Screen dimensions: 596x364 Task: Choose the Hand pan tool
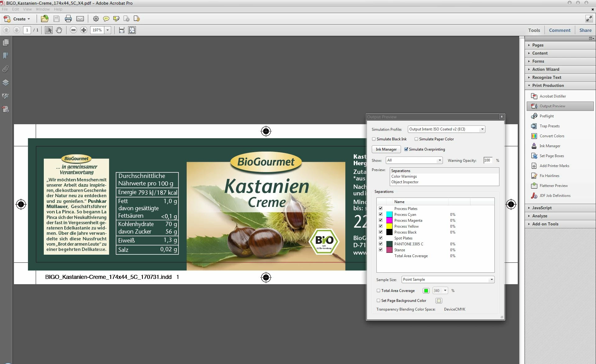[x=59, y=30]
